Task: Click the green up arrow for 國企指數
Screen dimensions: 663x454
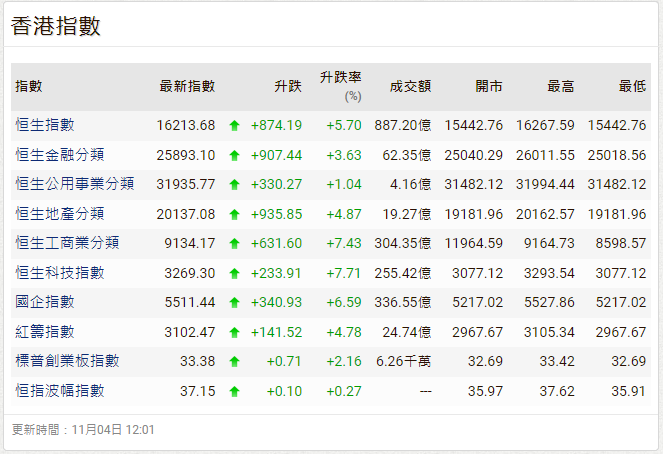Action: (x=234, y=302)
